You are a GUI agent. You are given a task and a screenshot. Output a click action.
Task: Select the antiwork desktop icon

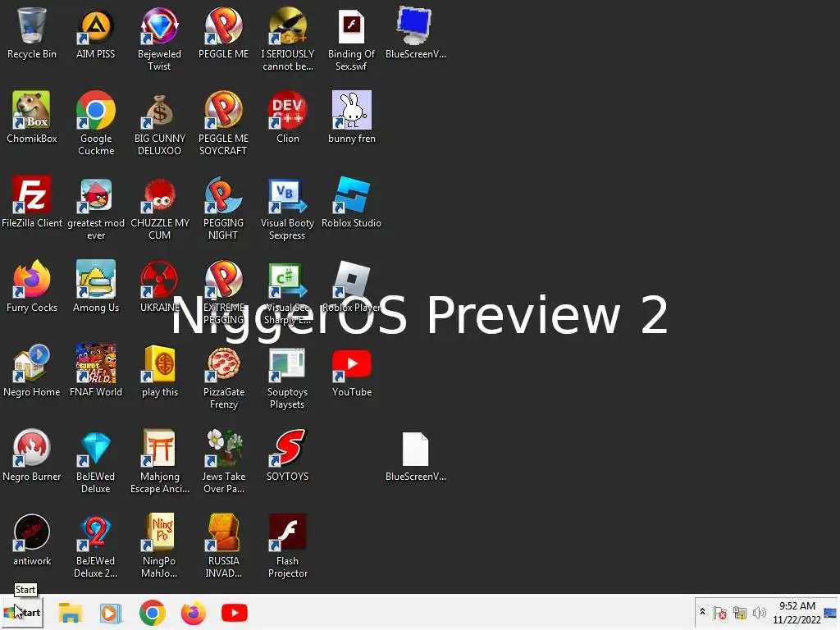point(32,540)
